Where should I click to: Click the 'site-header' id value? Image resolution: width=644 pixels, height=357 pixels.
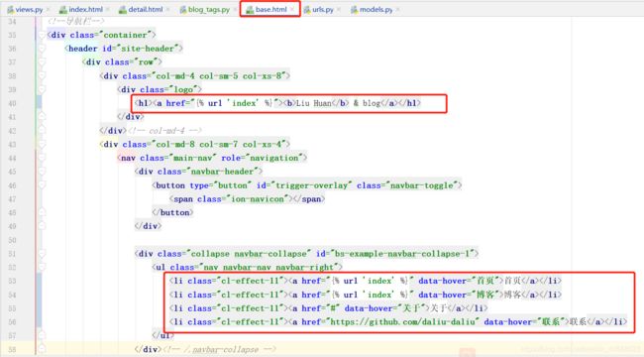[148, 49]
